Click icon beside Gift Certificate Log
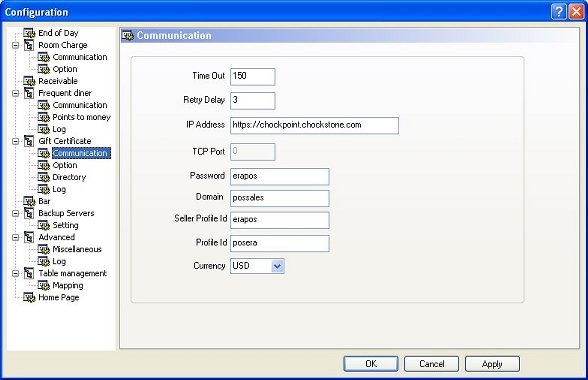 click(x=44, y=189)
